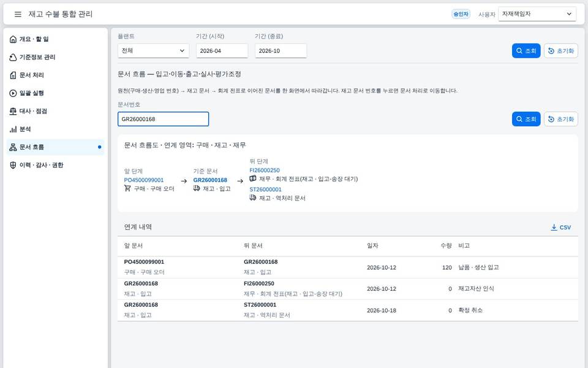Viewport: 588px width, 368px height.
Task: Click the top 조회 search button
Action: [x=526, y=51]
